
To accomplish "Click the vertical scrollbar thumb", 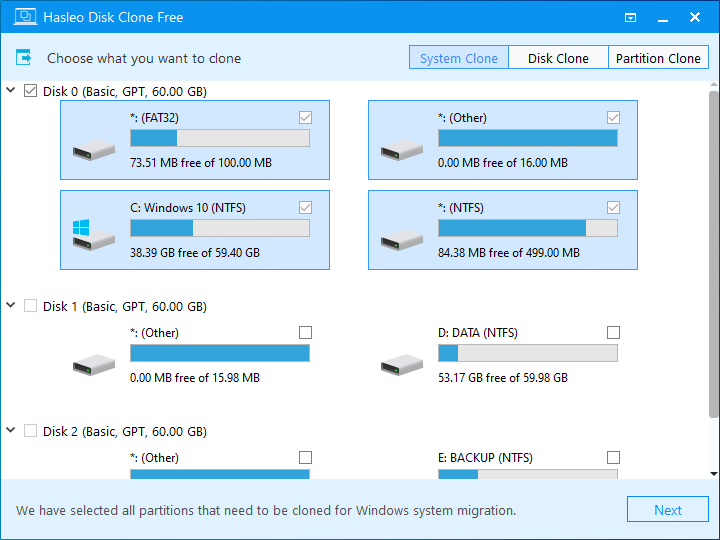I will click(x=714, y=255).
